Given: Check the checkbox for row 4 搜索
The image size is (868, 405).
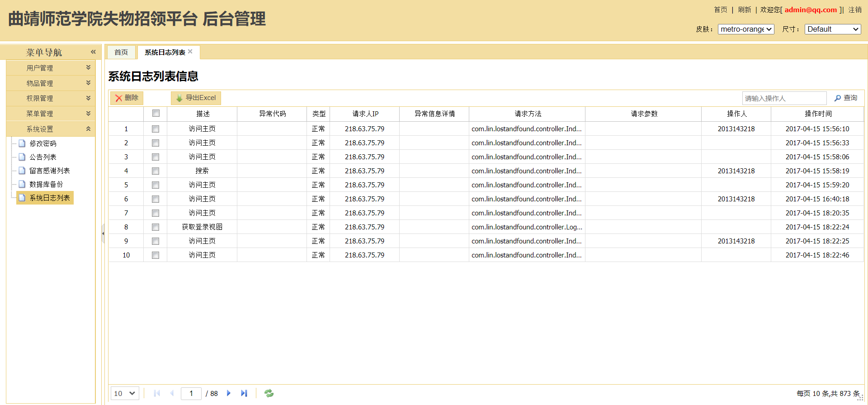Looking at the screenshot, I should pos(156,171).
